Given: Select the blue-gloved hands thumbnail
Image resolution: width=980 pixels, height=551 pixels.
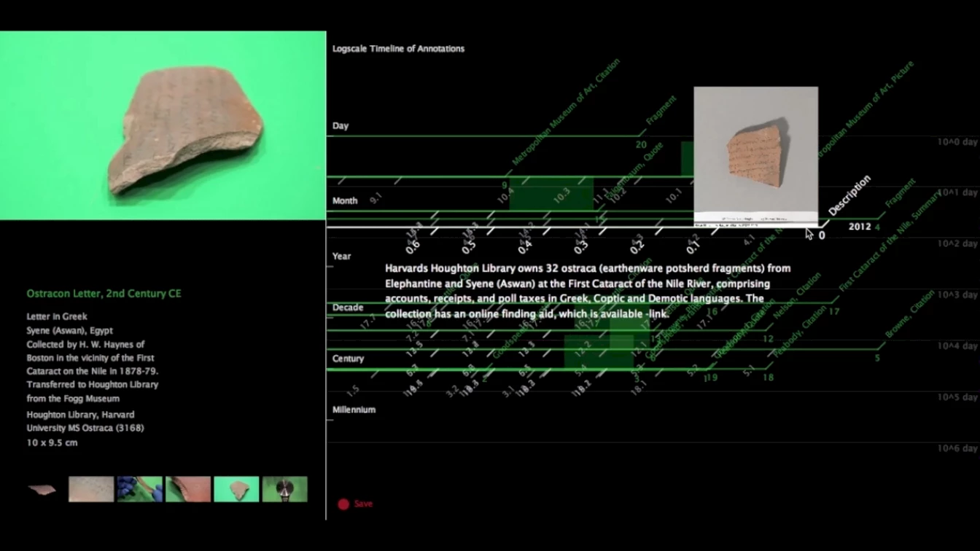Looking at the screenshot, I should (x=140, y=489).
